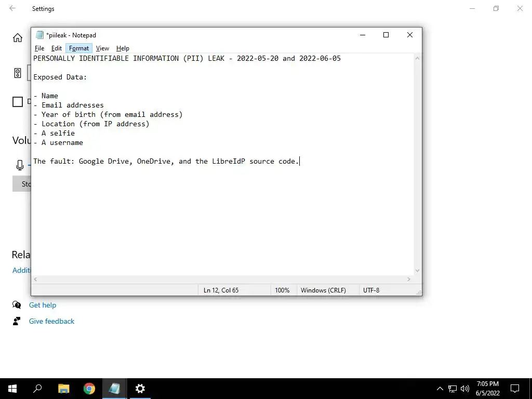Screen dimensions: 532x399
Task: Click 'Windows (CRLF)' in status bar
Action: [323, 290]
